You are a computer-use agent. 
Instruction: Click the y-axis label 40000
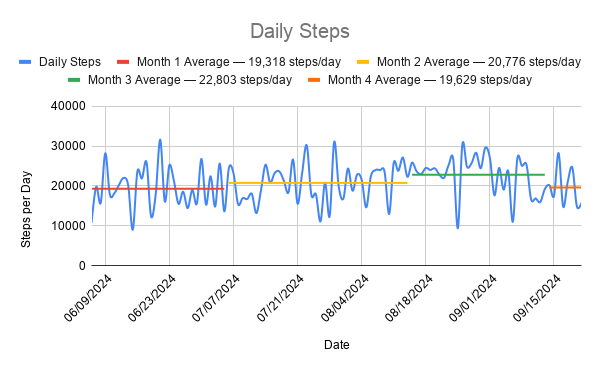(68, 106)
